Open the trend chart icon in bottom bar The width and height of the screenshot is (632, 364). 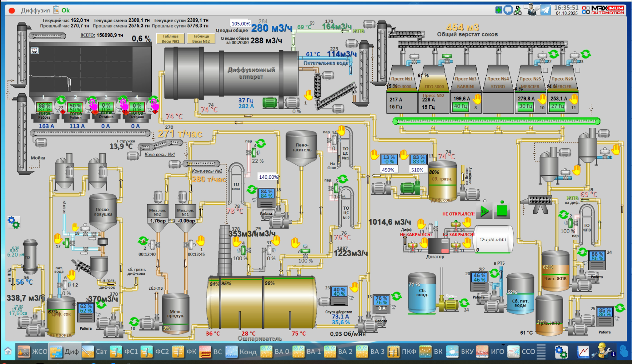point(583,352)
